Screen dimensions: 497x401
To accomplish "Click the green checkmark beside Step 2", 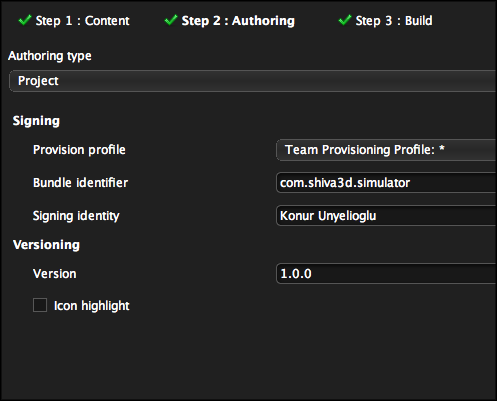I will [x=171, y=20].
